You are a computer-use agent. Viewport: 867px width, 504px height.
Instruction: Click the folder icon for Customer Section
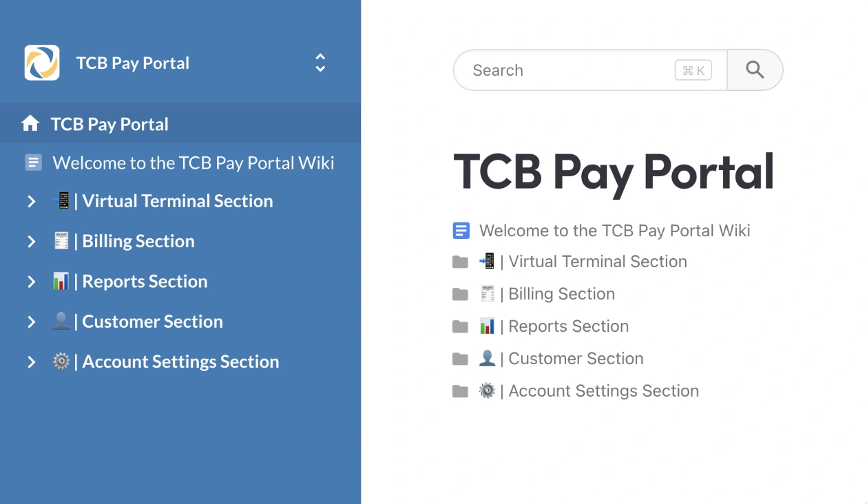click(x=460, y=359)
